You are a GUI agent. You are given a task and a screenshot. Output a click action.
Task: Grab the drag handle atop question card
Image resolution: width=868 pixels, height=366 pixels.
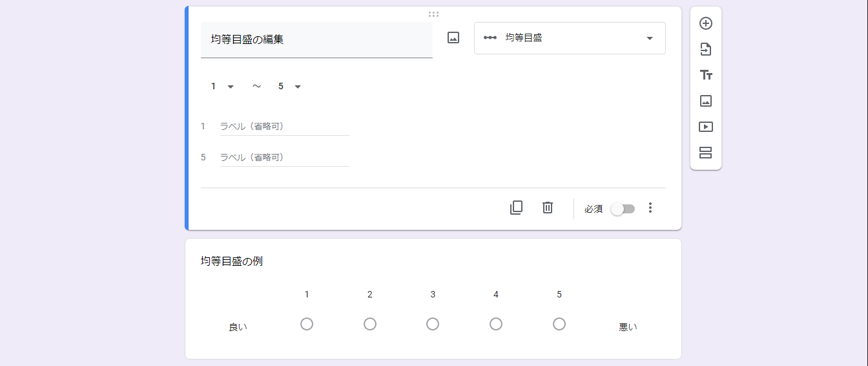pos(433,14)
